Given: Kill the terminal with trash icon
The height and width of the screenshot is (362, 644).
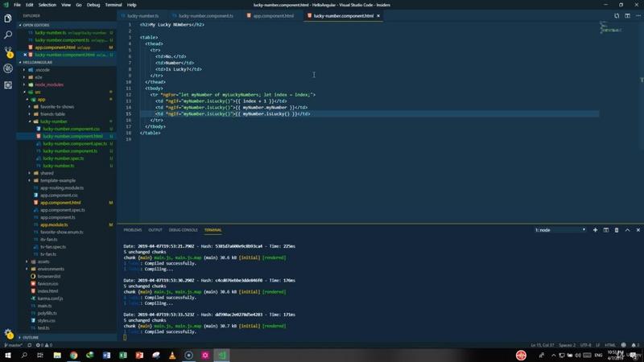Looking at the screenshot, I should (617, 230).
